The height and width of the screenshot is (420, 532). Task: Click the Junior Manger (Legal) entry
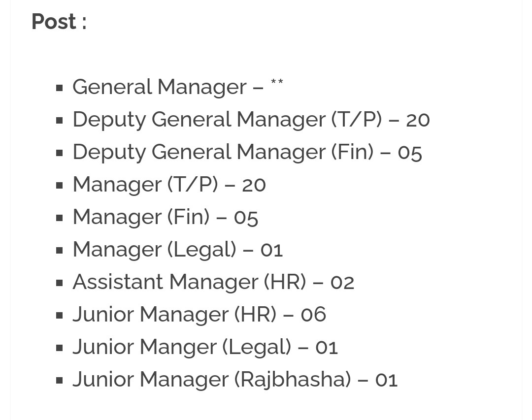click(x=205, y=347)
